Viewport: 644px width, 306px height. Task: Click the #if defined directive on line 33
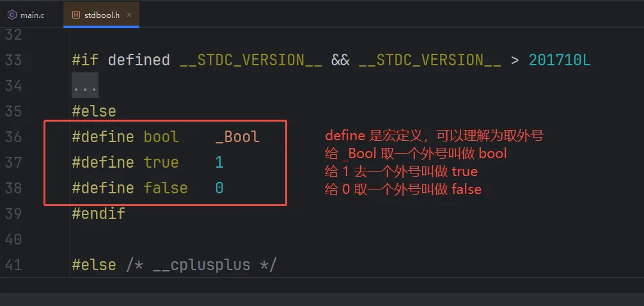point(121,60)
